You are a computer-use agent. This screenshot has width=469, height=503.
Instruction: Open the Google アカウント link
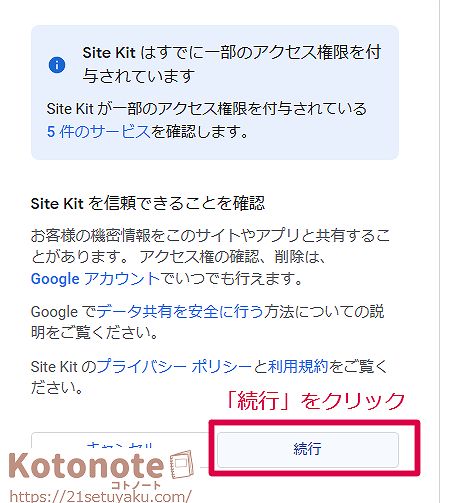95,279
